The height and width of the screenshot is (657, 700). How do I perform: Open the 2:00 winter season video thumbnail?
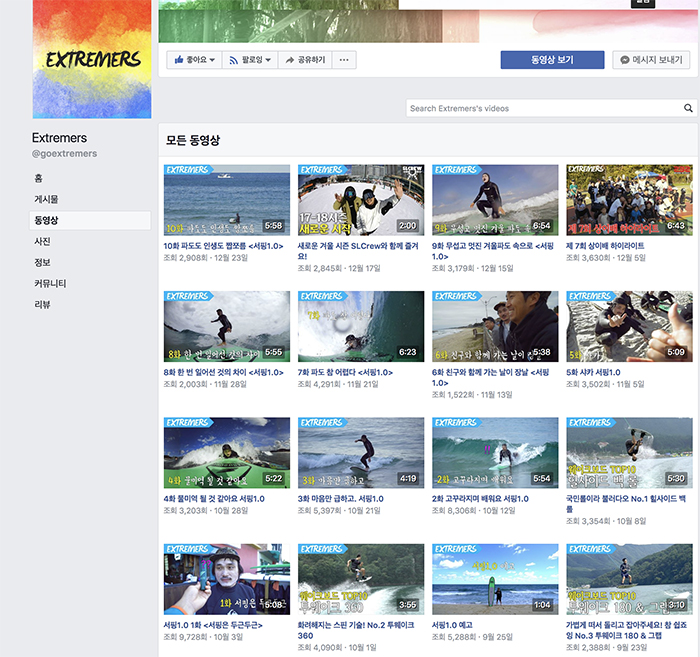360,200
